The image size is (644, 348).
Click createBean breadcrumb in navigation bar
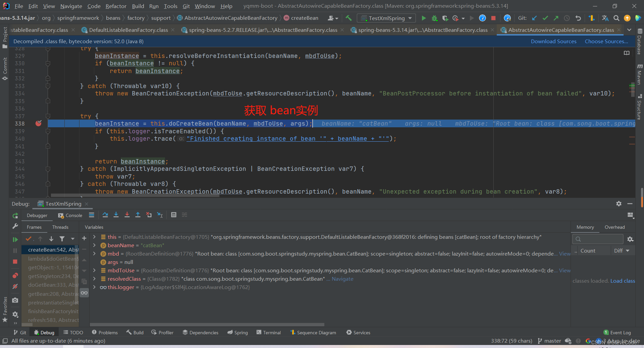(301, 18)
